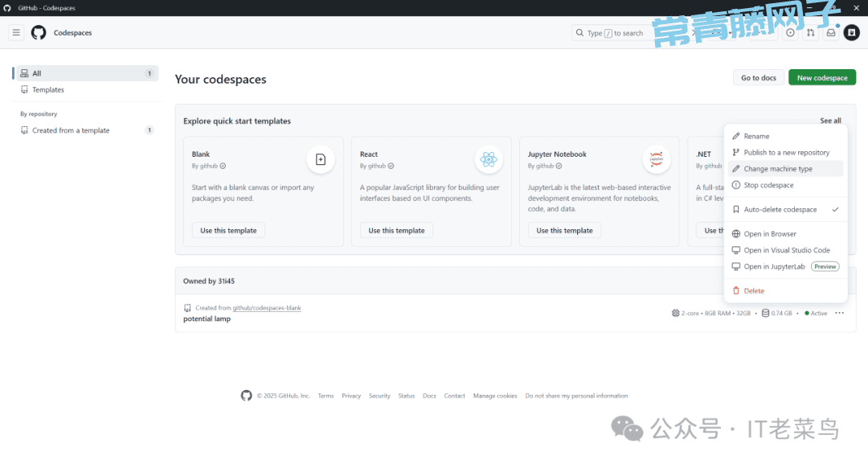Click the verified badge on the React card
This screenshot has width=868, height=464.
pos(391,166)
